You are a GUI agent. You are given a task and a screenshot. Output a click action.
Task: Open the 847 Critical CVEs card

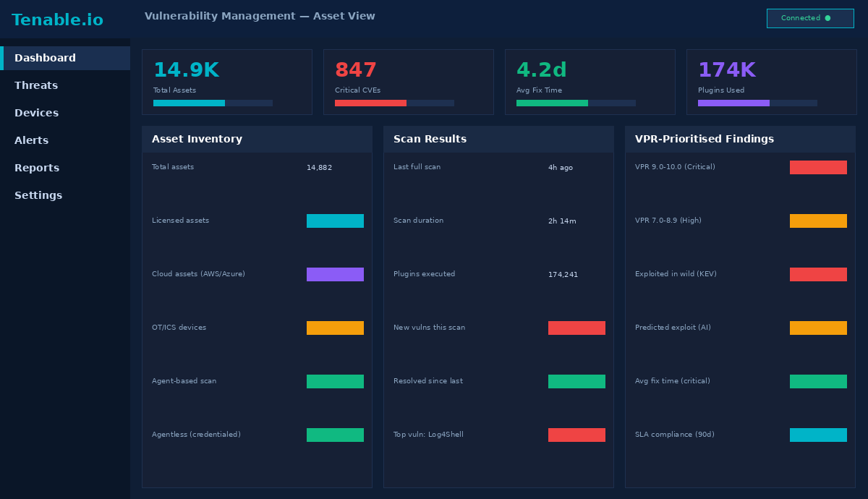409,82
